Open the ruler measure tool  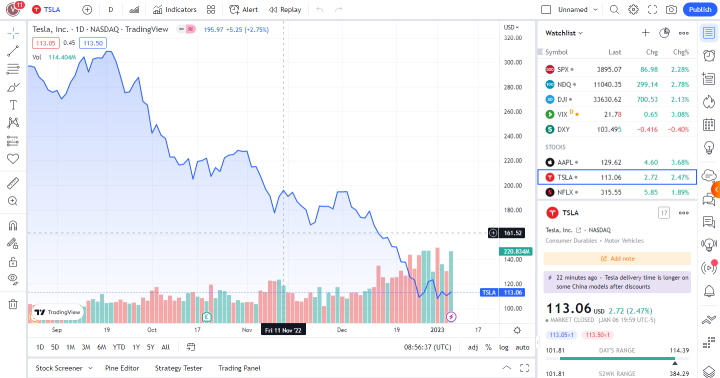tap(13, 183)
